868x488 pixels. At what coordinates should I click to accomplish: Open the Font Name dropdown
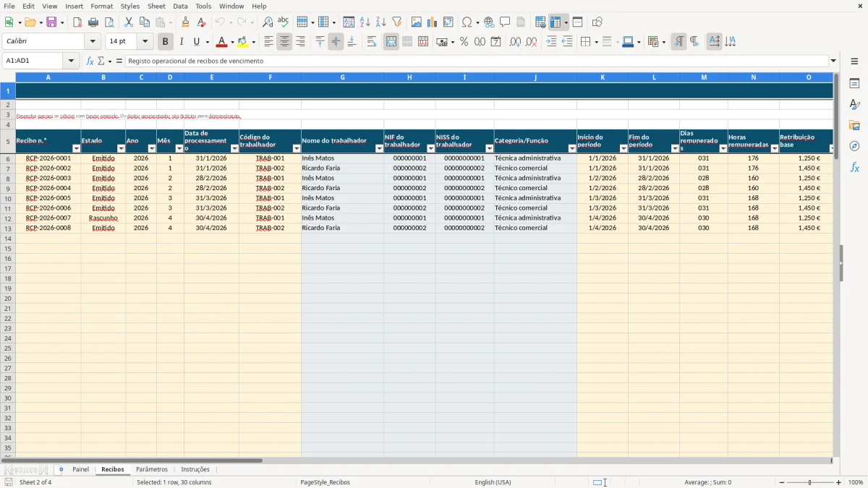click(x=93, y=42)
